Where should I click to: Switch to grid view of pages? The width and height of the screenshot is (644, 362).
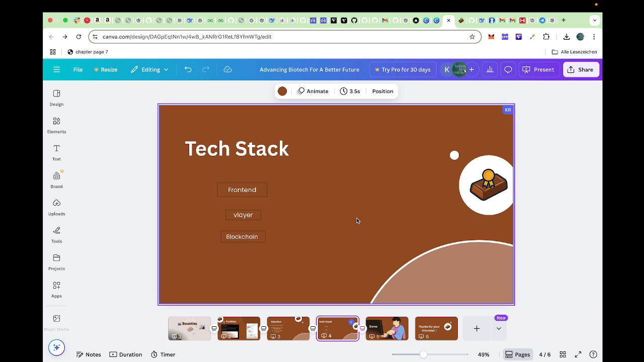click(x=563, y=354)
